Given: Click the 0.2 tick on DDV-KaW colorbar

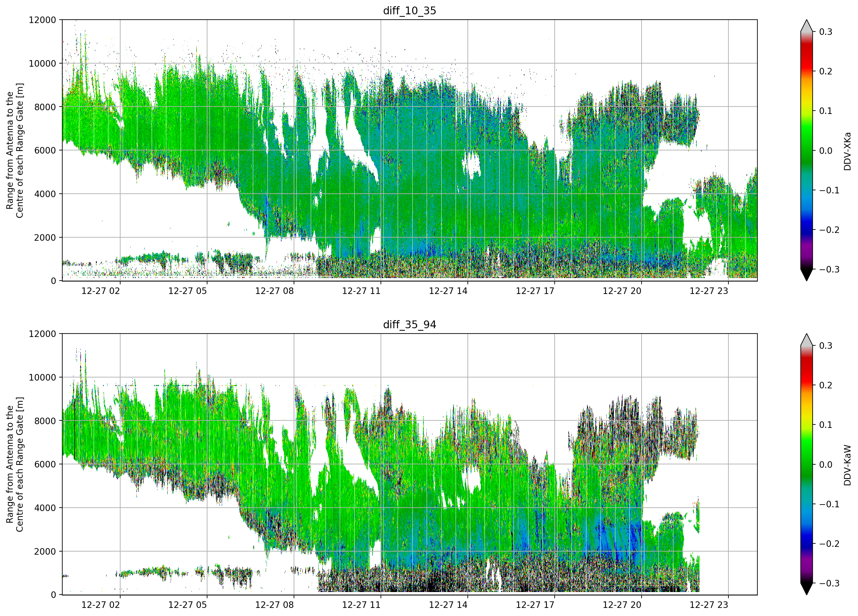Looking at the screenshot, I should [826, 386].
